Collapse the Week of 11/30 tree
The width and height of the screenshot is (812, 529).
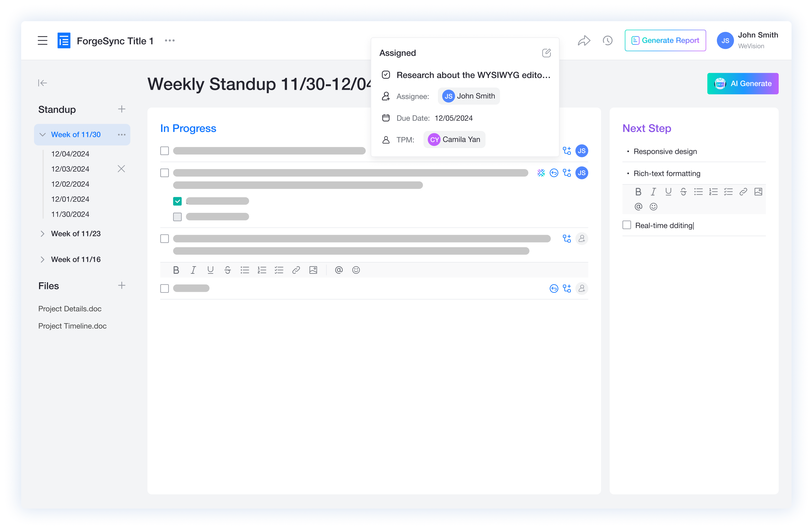pyautogui.click(x=43, y=134)
